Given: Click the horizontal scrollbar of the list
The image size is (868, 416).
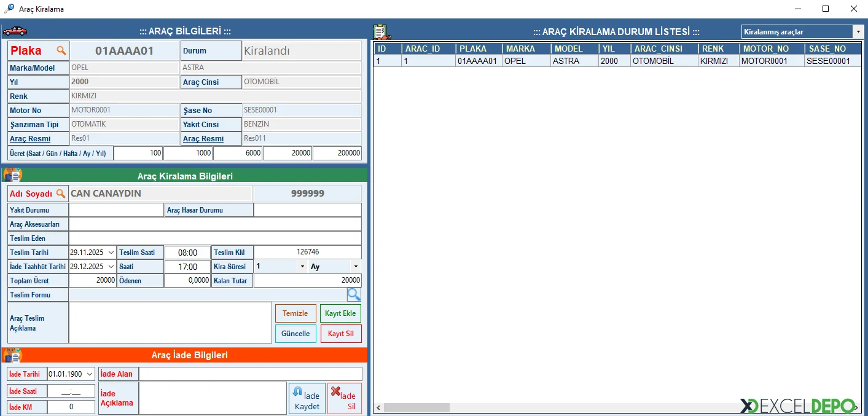Looking at the screenshot, I should click(x=418, y=407).
